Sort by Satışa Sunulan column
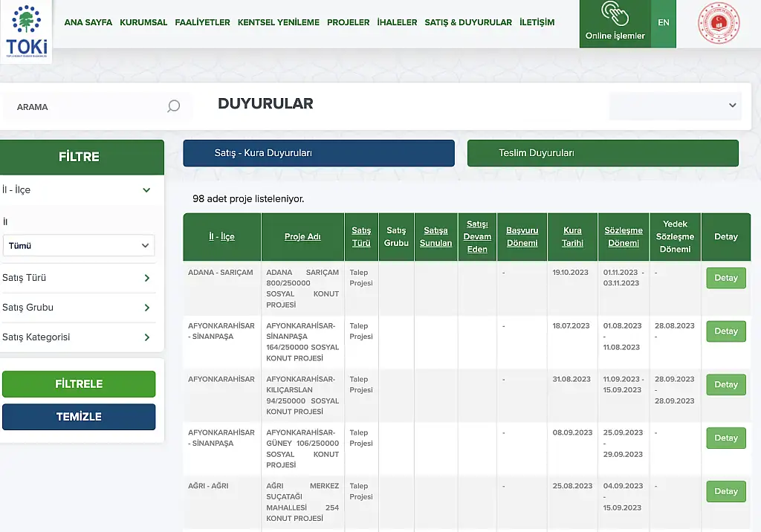The height and width of the screenshot is (532, 761). (435, 236)
